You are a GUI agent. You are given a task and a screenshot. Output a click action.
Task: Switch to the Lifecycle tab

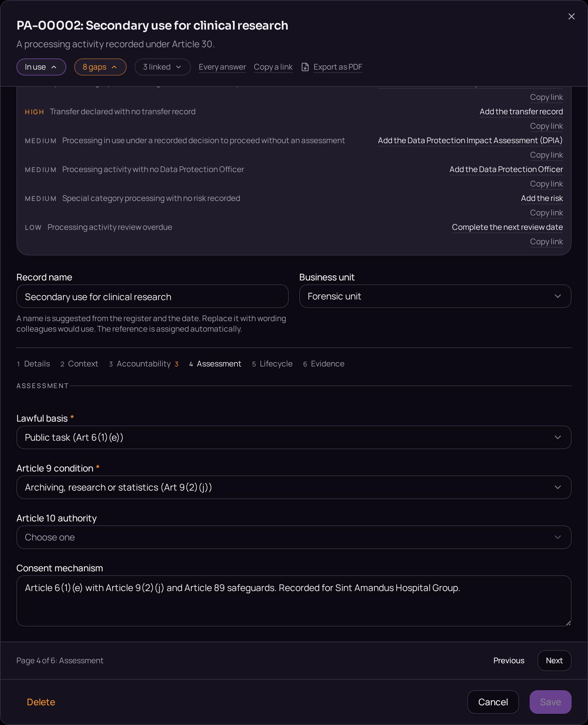click(x=272, y=364)
